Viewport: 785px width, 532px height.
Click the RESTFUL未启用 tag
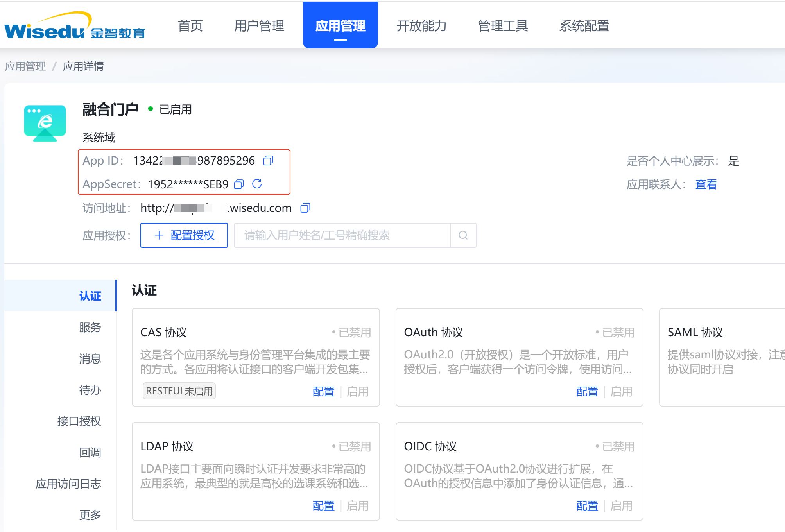click(x=179, y=391)
